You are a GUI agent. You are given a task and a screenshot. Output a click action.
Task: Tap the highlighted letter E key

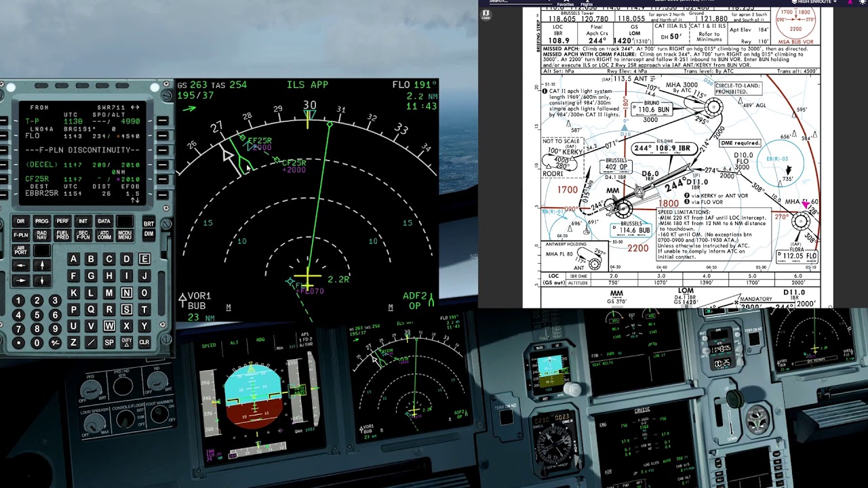[x=144, y=259]
